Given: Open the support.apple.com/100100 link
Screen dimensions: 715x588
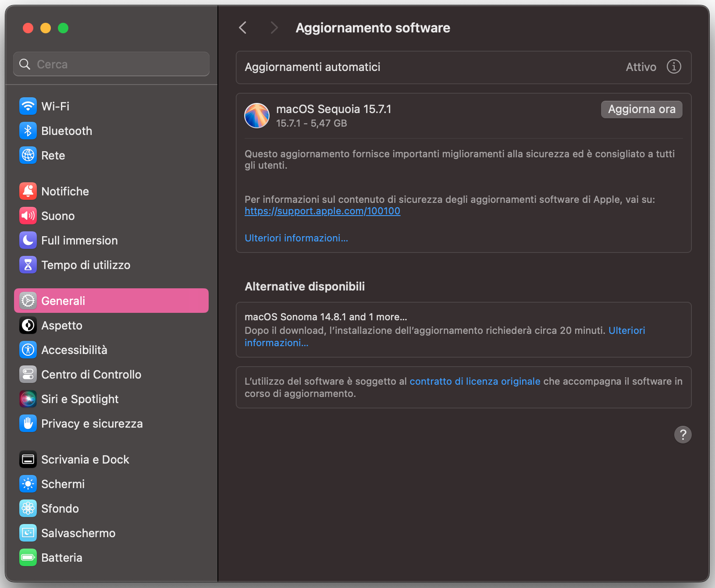Looking at the screenshot, I should click(322, 211).
